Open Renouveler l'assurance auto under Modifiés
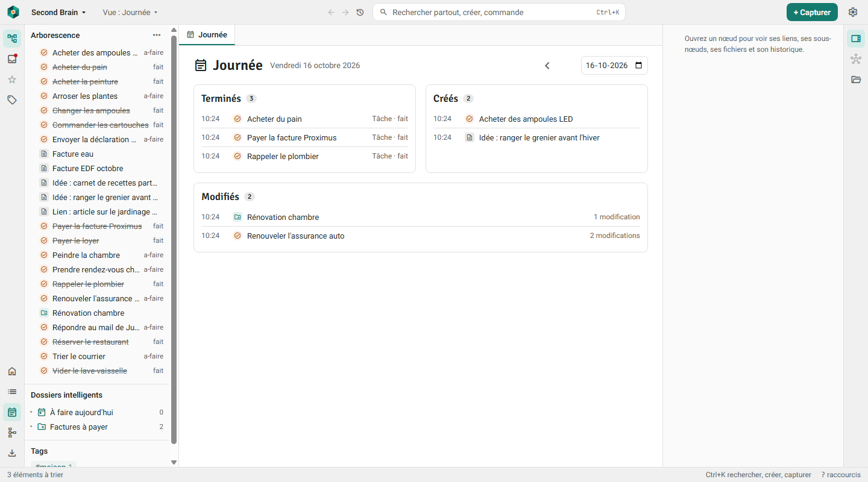This screenshot has width=868, height=482. click(421, 236)
